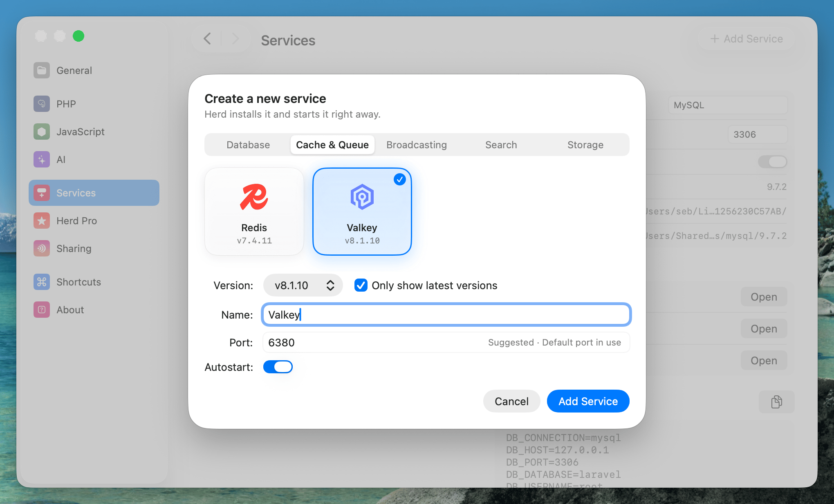Click the second Open button
The width and height of the screenshot is (834, 504).
764,329
